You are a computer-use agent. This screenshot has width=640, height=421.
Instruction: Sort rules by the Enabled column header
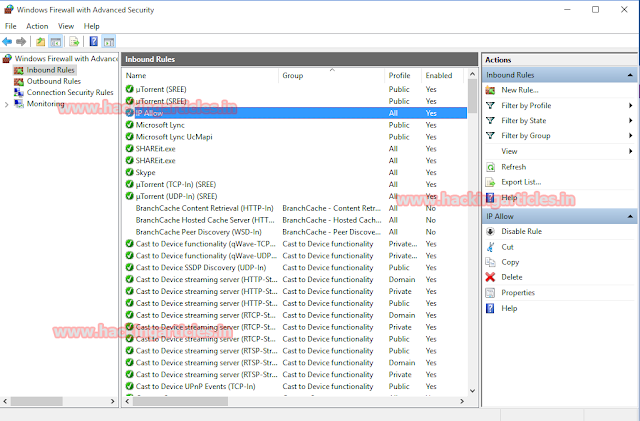442,76
